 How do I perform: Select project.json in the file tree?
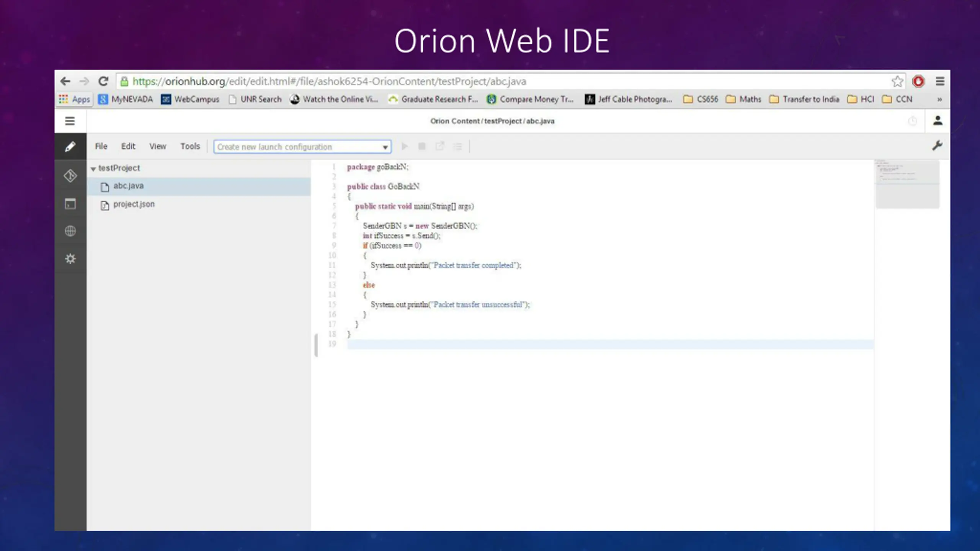(199, 205)
